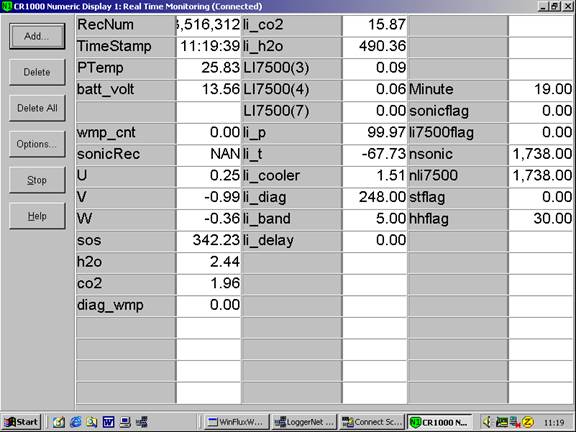576x432 pixels.
Task: Click the NAN value cell
Action: tap(209, 154)
